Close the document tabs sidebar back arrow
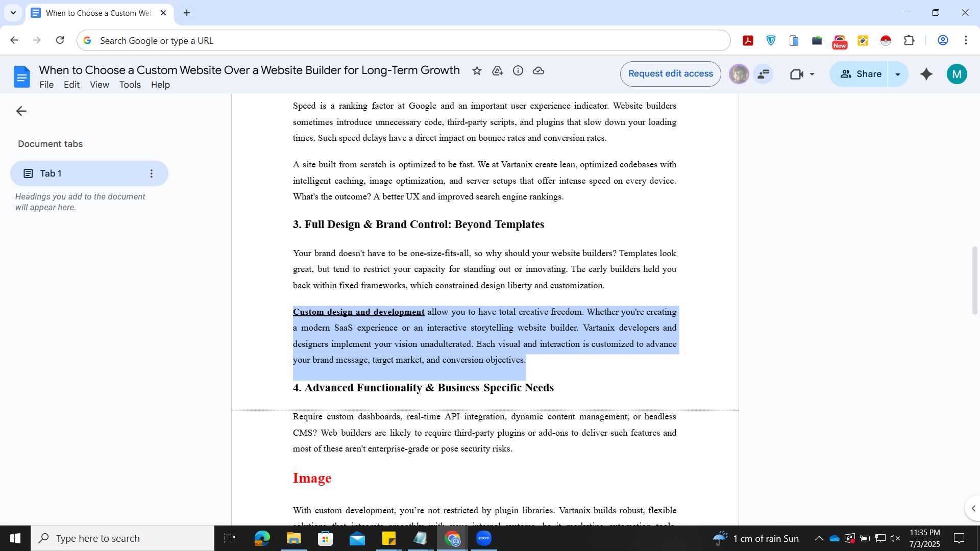Screen dimensions: 980x551 (21, 111)
